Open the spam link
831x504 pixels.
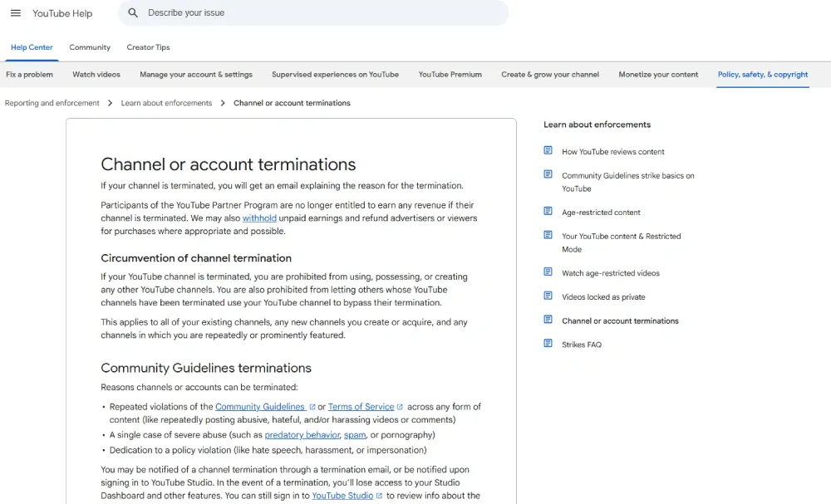tap(355, 434)
